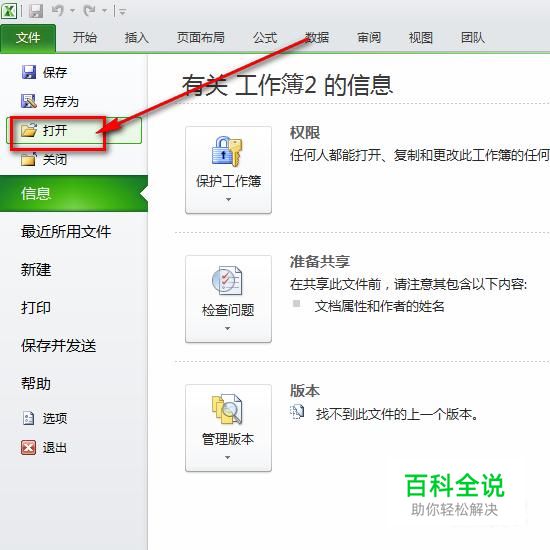Click the Excel application icon in title bar
550x550 pixels.
point(9,11)
